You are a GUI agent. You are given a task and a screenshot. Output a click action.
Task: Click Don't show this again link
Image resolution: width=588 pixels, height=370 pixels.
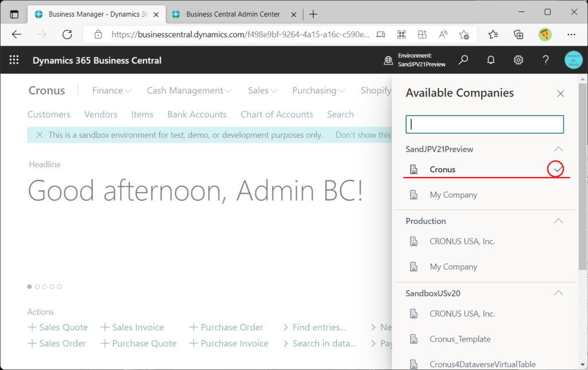pos(363,134)
